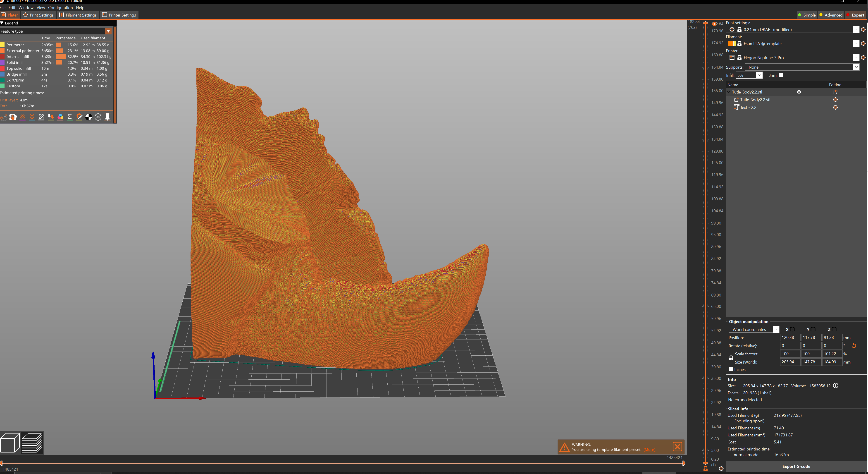The height and width of the screenshot is (474, 868).
Task: Hide Tutle_Body2.2.stl with eye icon
Action: [x=799, y=92]
